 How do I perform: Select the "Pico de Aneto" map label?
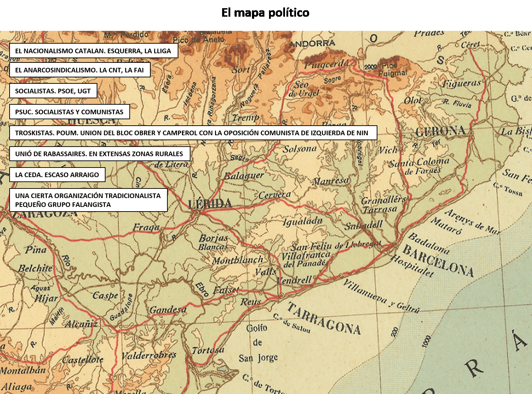(x=199, y=40)
